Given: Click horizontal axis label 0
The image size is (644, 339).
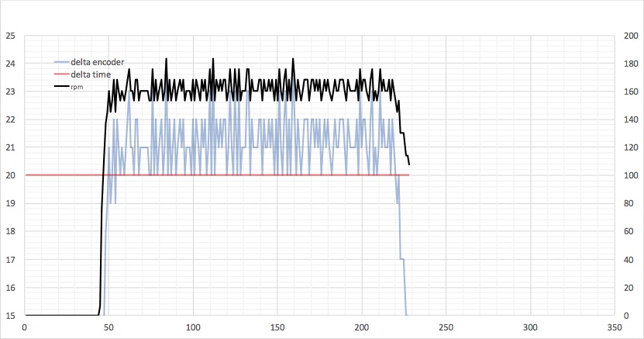Looking at the screenshot, I should click(25, 327).
